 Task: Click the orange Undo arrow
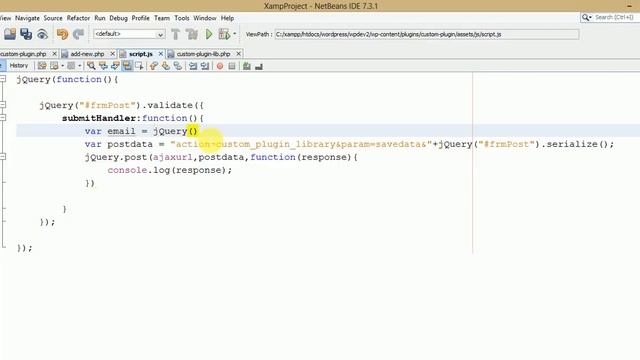click(62, 34)
